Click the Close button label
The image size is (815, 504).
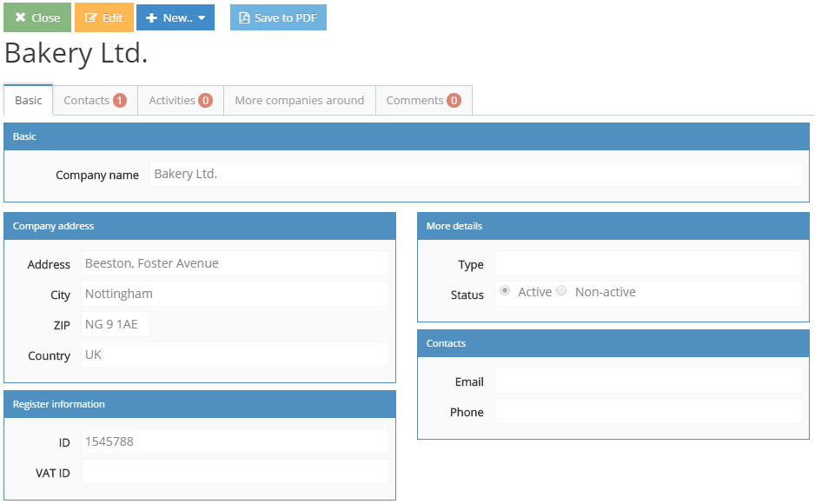tap(46, 17)
